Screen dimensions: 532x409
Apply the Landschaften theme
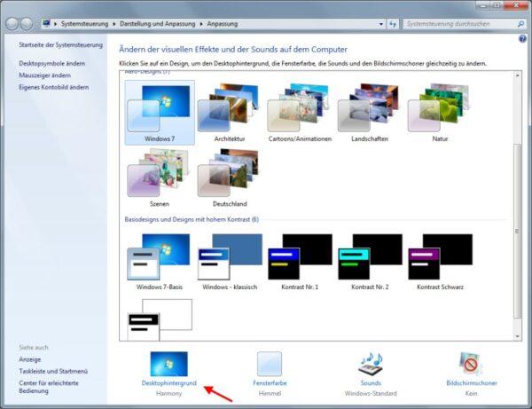tap(370, 113)
